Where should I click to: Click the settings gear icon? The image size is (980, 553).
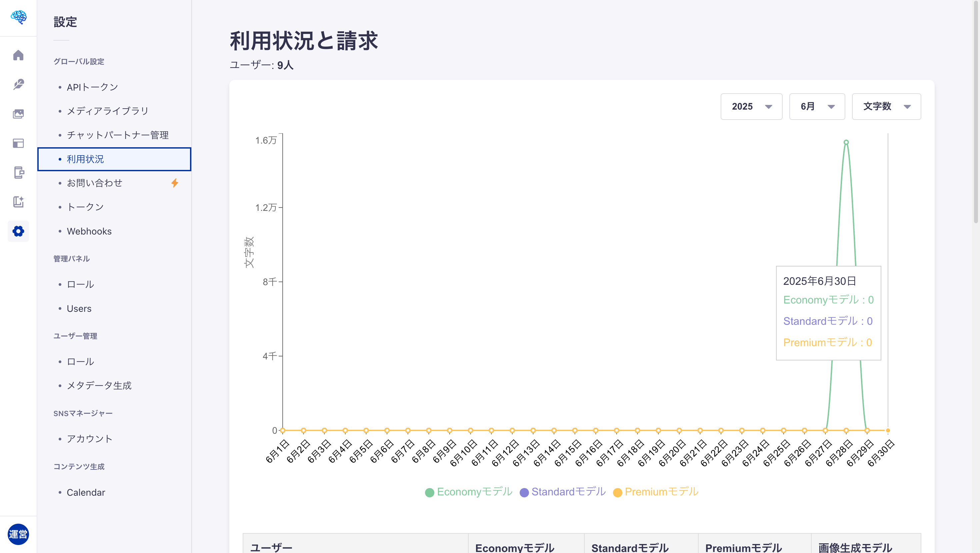tap(18, 231)
